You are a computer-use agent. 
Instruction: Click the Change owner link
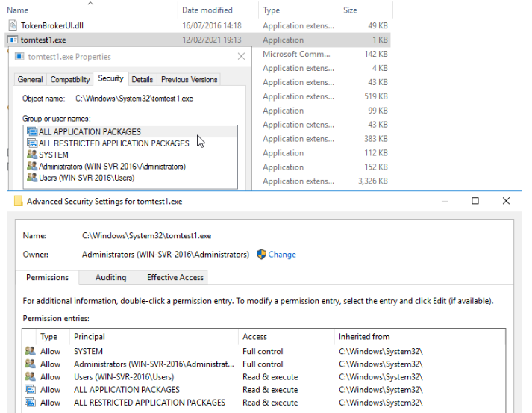(x=282, y=255)
